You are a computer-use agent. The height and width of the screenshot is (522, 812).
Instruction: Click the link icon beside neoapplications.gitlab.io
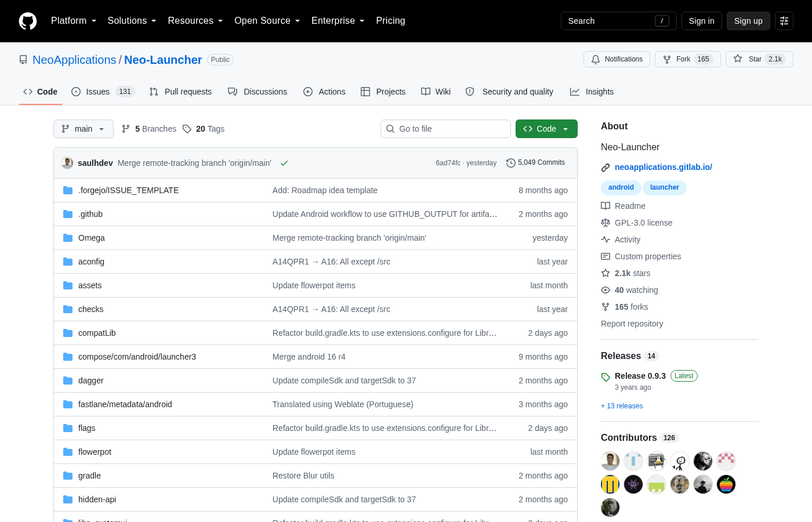(x=606, y=168)
